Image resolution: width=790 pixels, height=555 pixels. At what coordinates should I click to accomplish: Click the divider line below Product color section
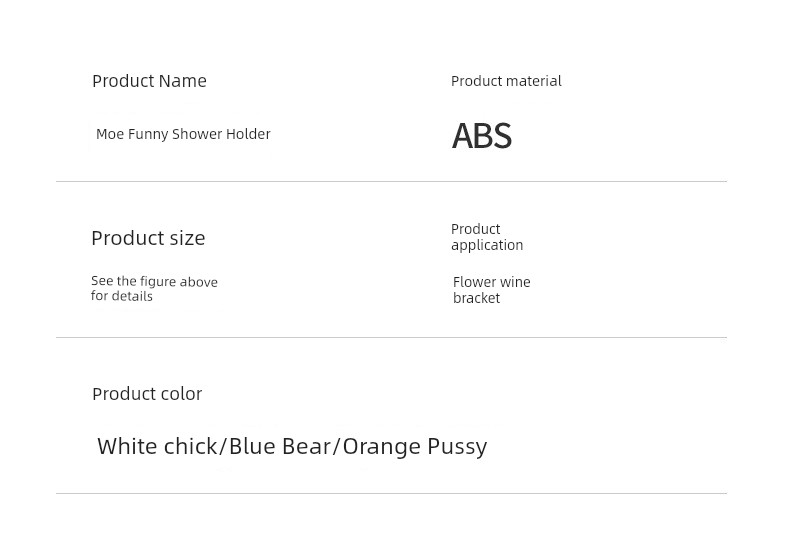click(x=391, y=494)
